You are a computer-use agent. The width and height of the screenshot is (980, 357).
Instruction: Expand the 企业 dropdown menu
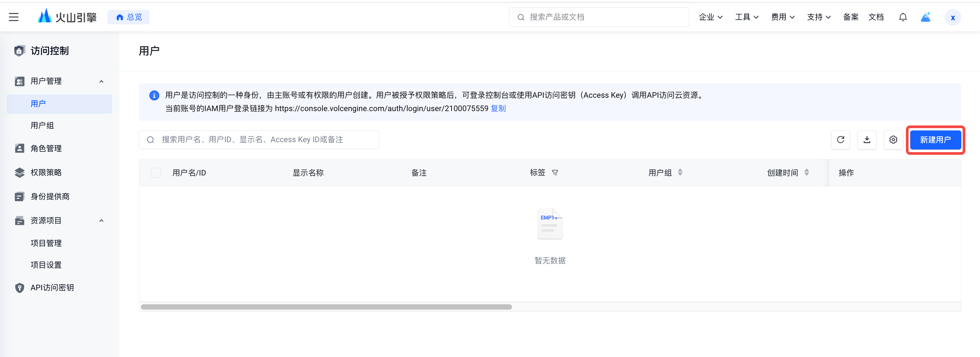tap(710, 17)
